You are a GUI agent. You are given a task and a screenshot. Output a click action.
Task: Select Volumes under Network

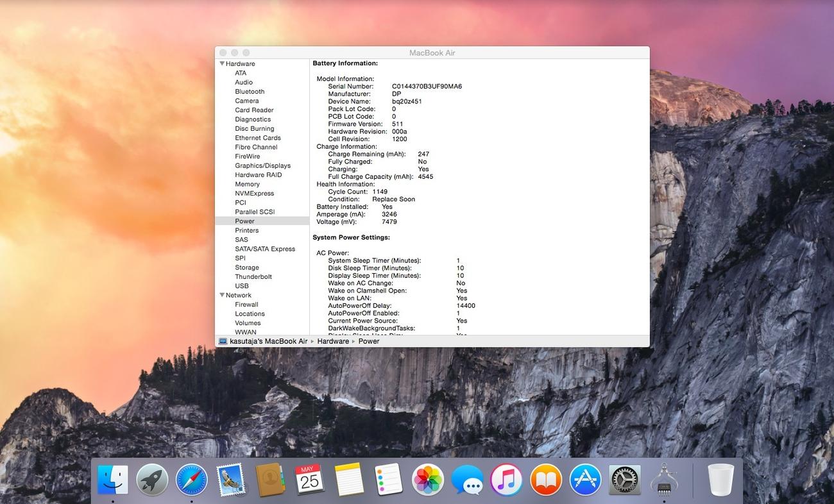248,323
